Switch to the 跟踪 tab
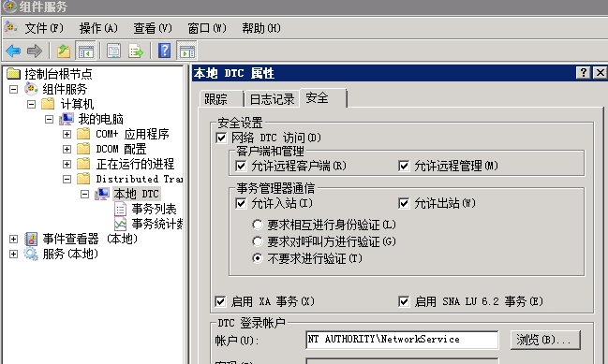 click(x=221, y=99)
